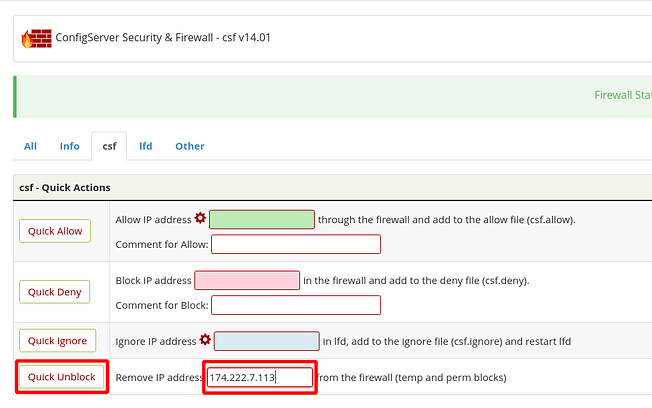Screen dimensions: 652x408
Task: Click the ConfigServer firewall logo icon
Action: [x=36, y=39]
